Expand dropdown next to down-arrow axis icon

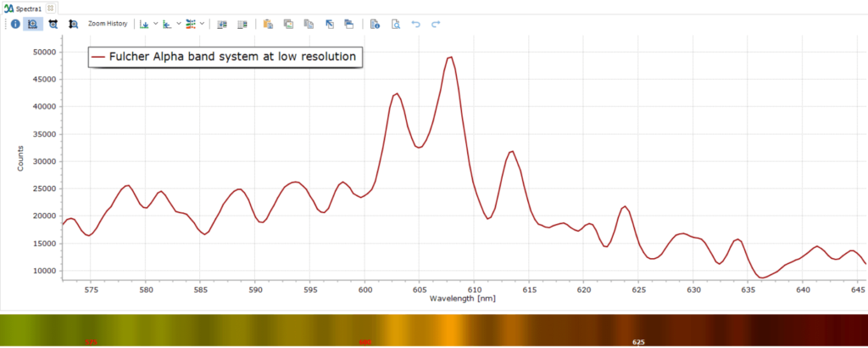click(156, 24)
